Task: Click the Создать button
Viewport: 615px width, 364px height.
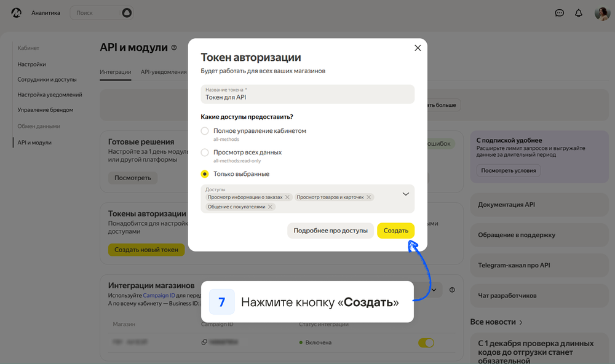Action: pos(395,231)
